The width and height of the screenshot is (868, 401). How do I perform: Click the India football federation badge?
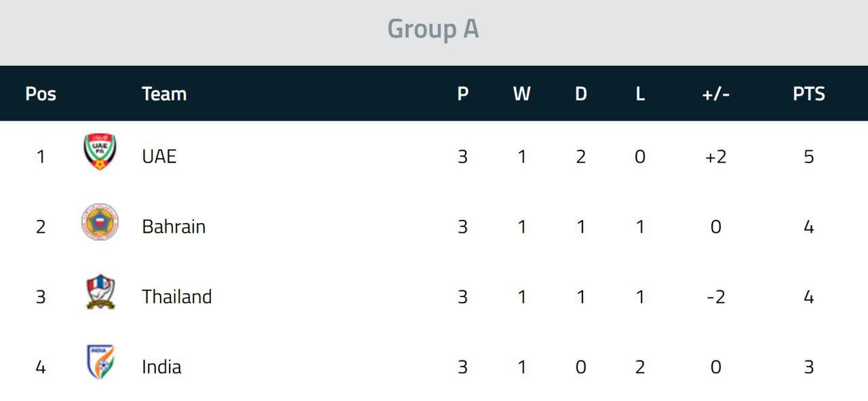click(x=100, y=362)
